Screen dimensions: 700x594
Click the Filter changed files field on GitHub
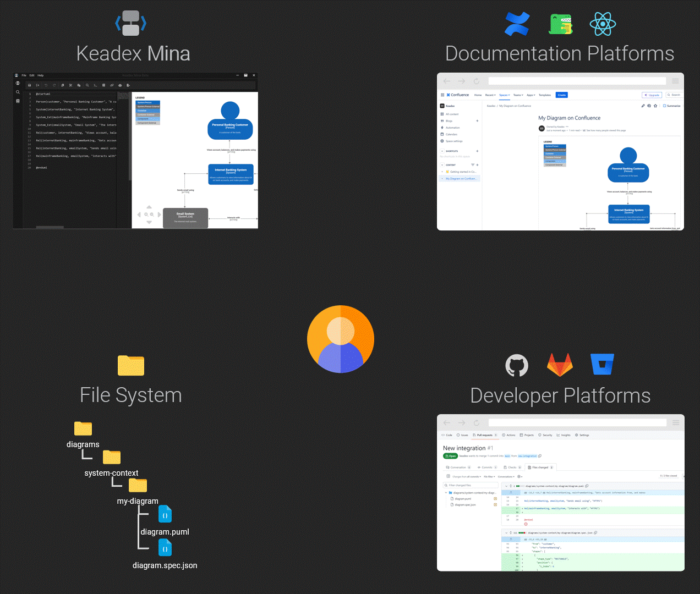coord(471,485)
